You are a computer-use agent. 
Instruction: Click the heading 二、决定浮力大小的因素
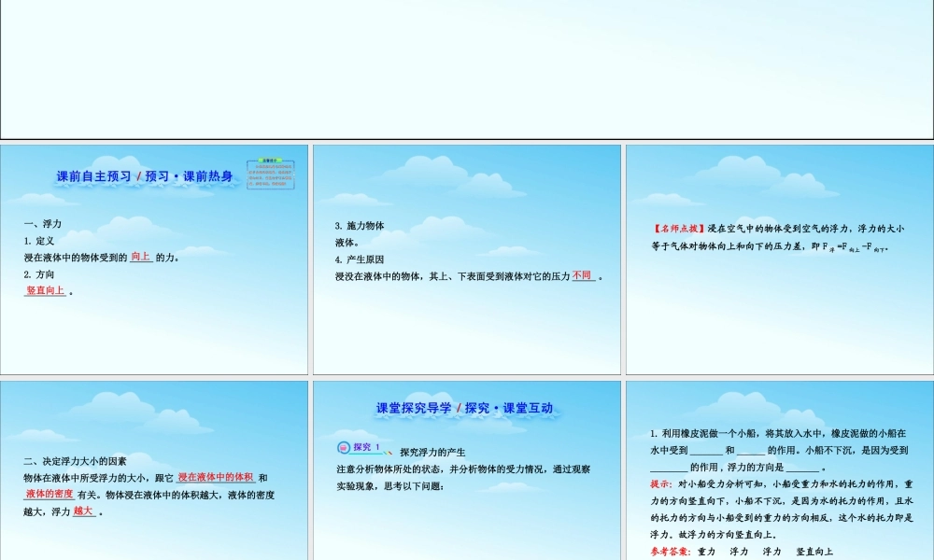click(75, 460)
